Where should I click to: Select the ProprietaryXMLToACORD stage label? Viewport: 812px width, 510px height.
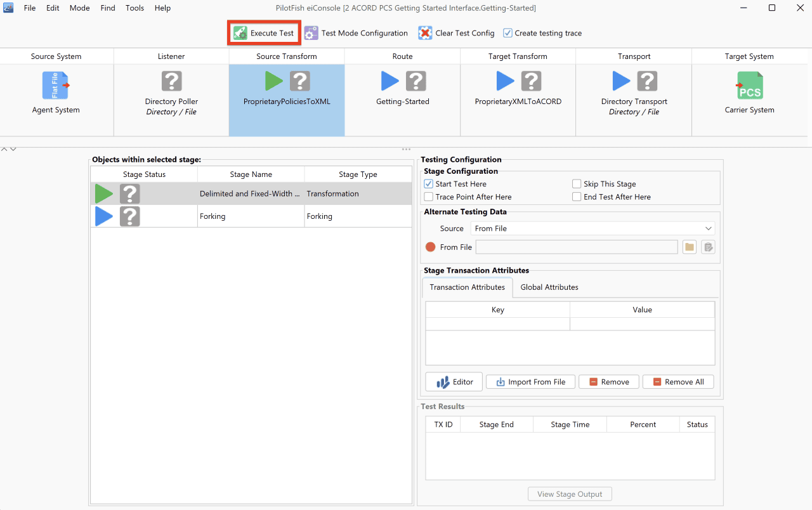pyautogui.click(x=518, y=101)
